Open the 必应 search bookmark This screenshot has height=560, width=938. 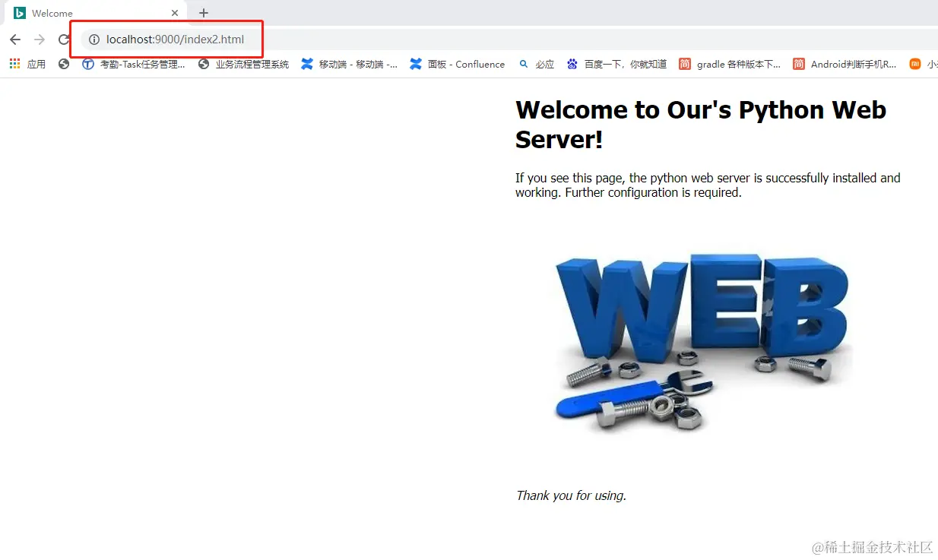pos(537,65)
